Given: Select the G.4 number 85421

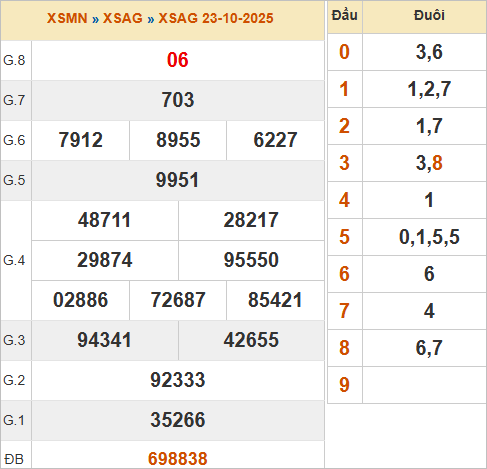Looking at the screenshot, I should [275, 300].
